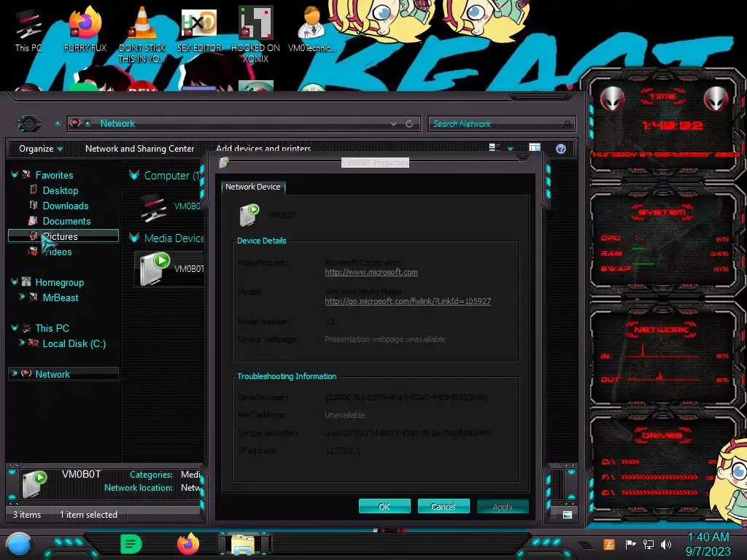Open the green notes app on taskbar
This screenshot has height=560, width=747.
tap(131, 544)
